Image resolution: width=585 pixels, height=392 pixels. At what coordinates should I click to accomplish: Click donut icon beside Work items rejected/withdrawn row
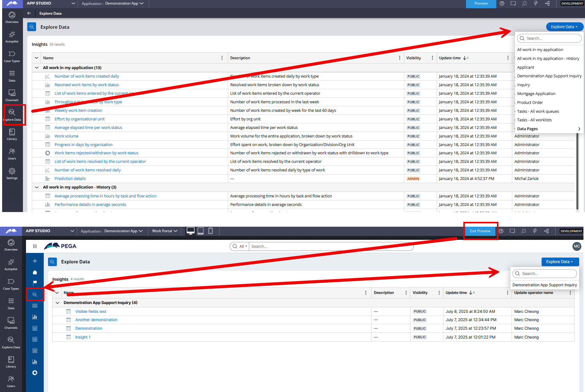tap(48, 153)
